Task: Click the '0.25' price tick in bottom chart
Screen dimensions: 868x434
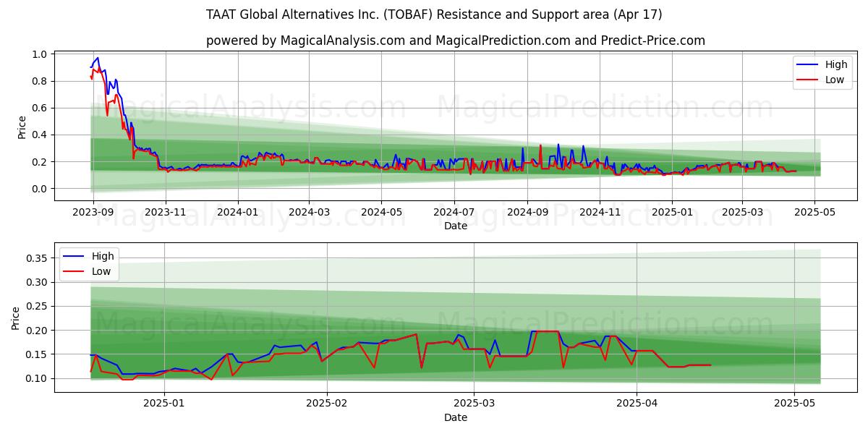Action: [37, 306]
